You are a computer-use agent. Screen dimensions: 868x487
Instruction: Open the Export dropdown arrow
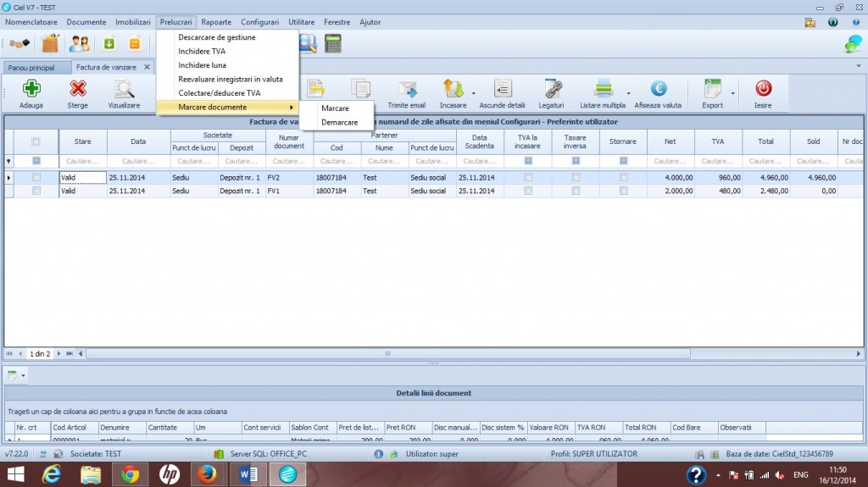tap(732, 93)
